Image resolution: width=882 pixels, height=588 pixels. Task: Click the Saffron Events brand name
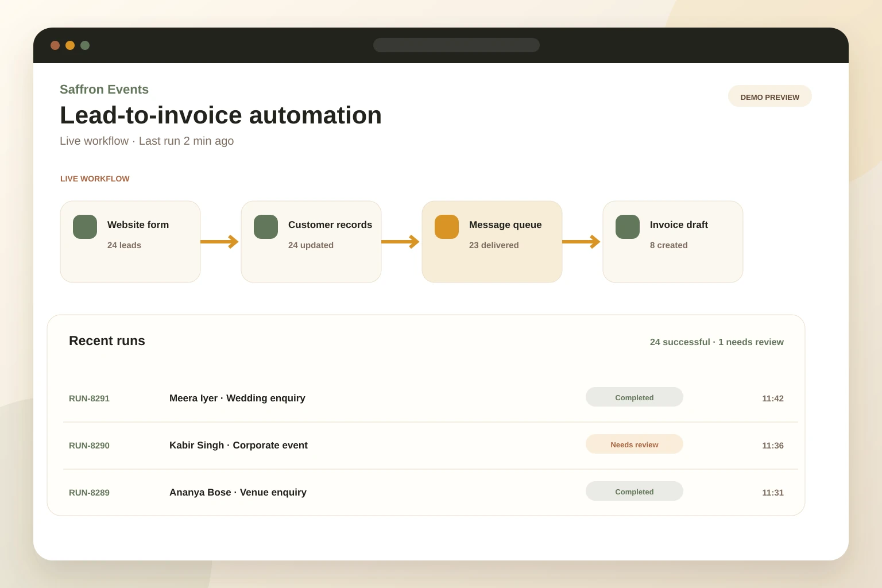[x=104, y=90]
